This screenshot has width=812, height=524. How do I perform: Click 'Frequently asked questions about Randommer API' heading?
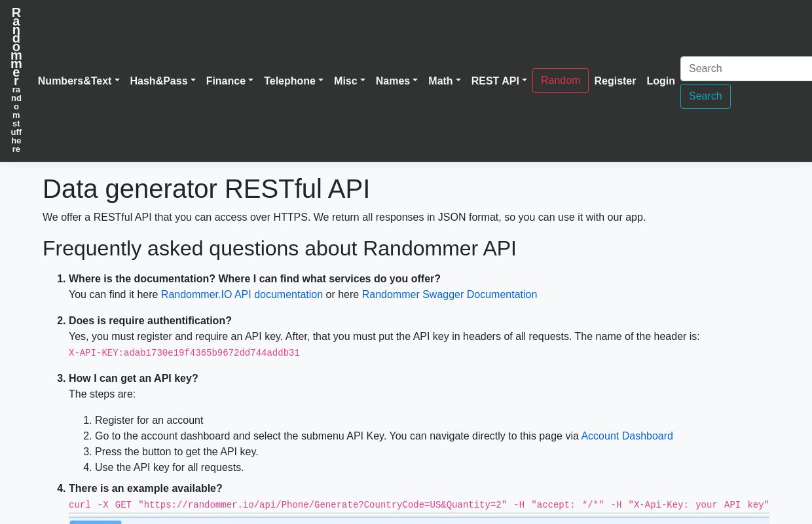tap(280, 248)
